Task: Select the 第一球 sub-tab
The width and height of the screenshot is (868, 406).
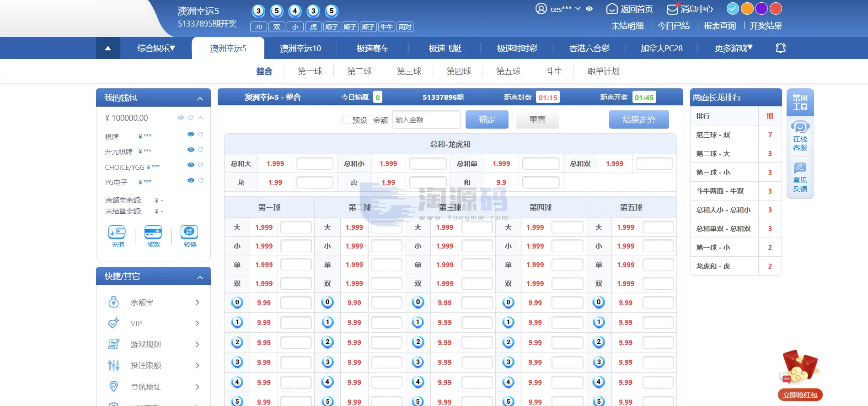Action: (x=310, y=71)
